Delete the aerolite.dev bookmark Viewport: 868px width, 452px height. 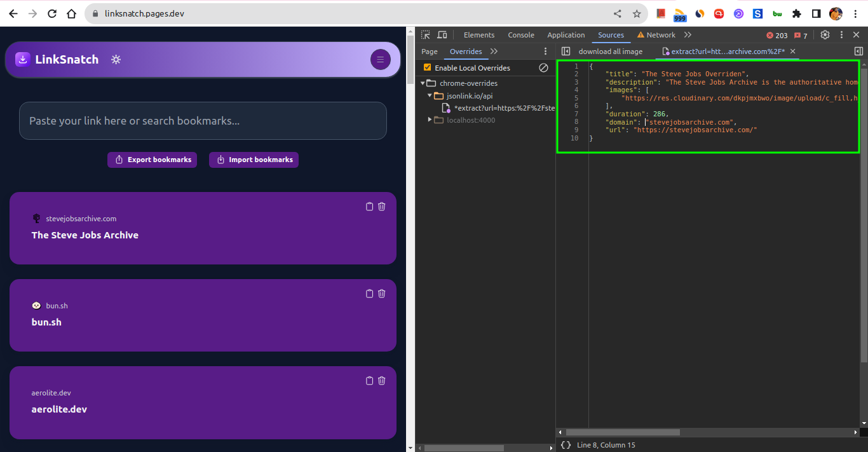coord(382,380)
